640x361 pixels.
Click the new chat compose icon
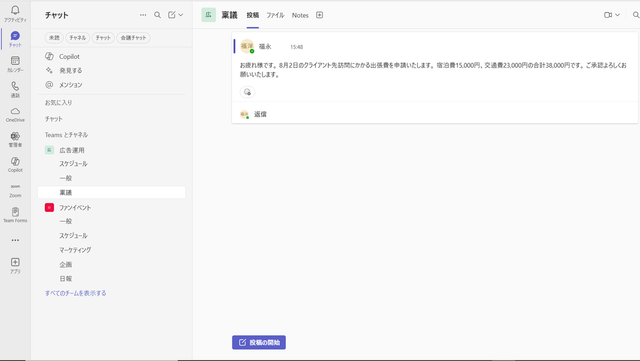point(171,15)
